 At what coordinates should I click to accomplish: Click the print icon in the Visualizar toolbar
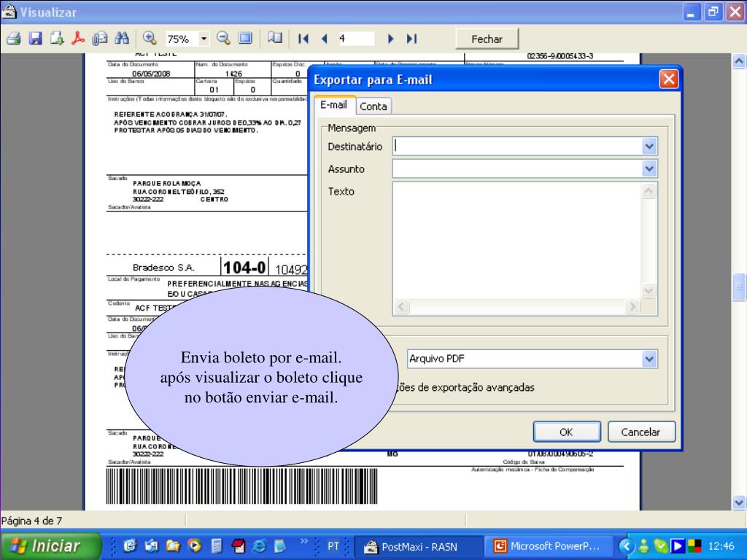[x=13, y=39]
